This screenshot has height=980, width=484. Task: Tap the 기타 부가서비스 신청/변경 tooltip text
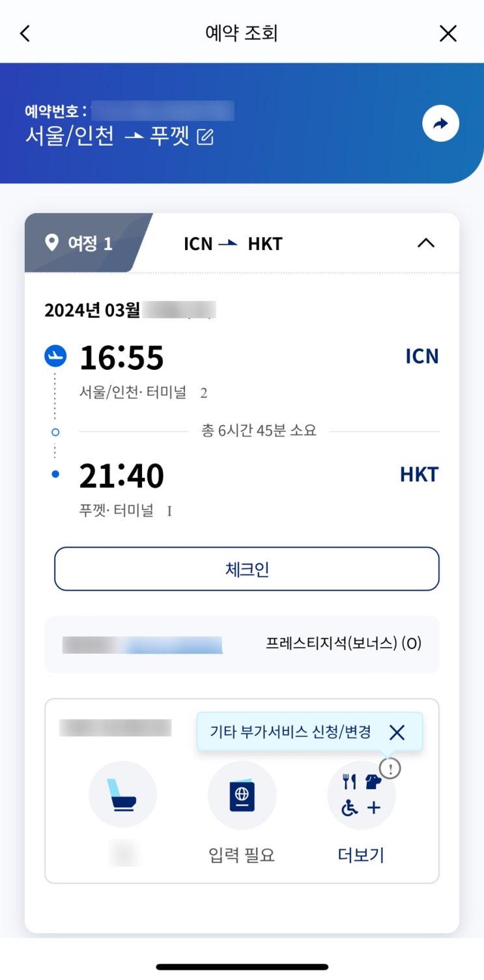pos(291,732)
